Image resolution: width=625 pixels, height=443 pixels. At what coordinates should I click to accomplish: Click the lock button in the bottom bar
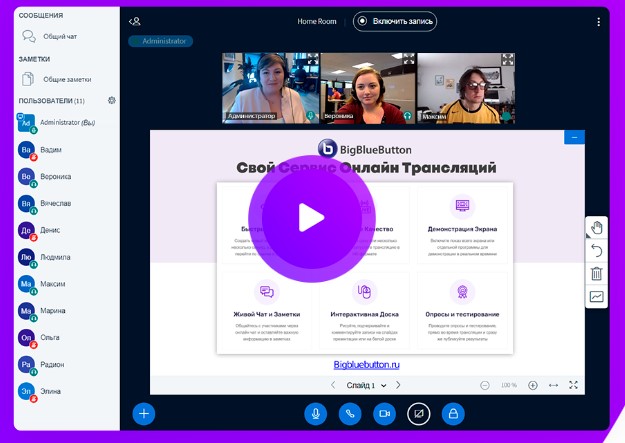[x=452, y=413]
